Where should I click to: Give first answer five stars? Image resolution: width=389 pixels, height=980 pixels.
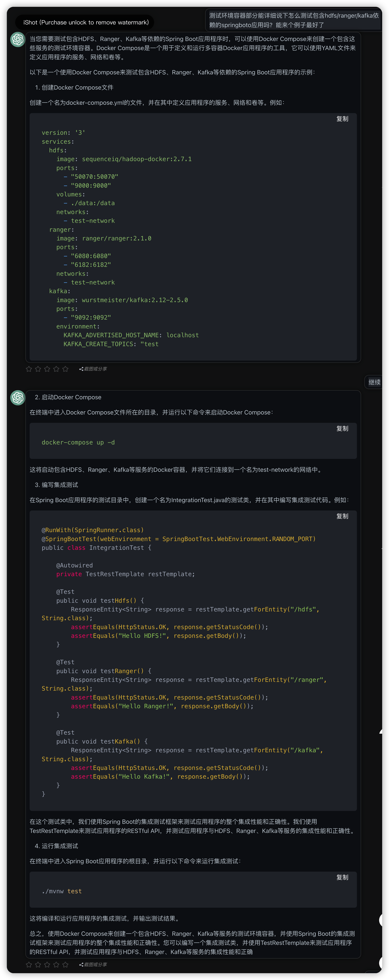(x=66, y=369)
